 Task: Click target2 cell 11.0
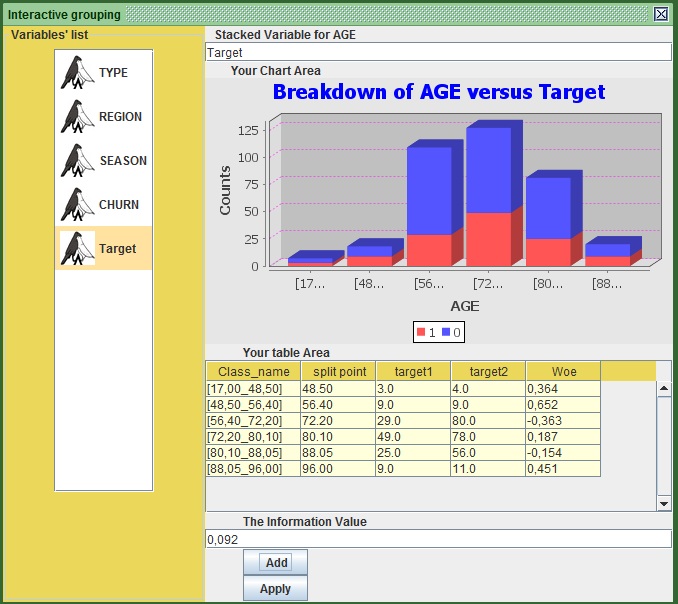coord(488,469)
